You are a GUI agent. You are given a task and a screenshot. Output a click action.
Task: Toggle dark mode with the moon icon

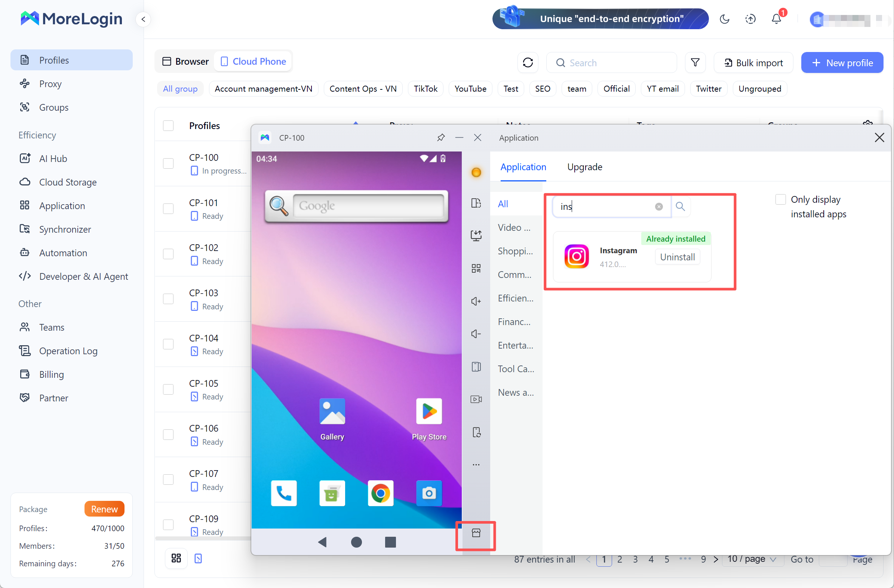pyautogui.click(x=724, y=19)
